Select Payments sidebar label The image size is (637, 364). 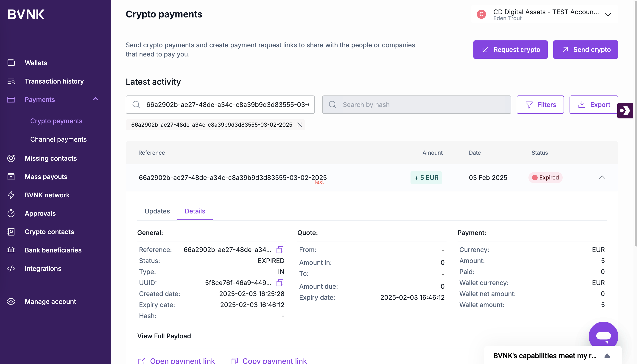[x=40, y=100]
